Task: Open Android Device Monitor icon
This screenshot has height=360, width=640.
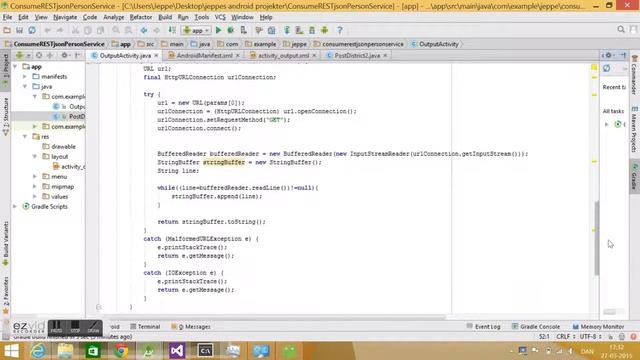Action: [x=324, y=30]
